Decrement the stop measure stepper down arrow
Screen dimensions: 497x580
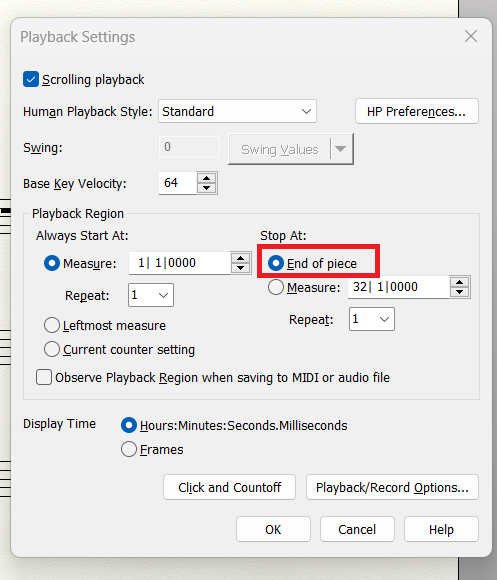(x=460, y=292)
